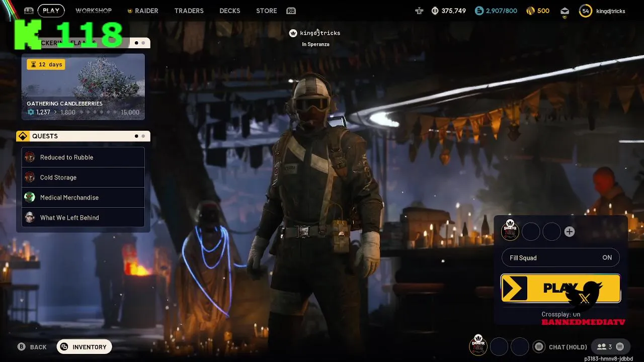Viewport: 644px width, 362px height.
Task: Open the TRADERS tab
Action: (x=189, y=11)
